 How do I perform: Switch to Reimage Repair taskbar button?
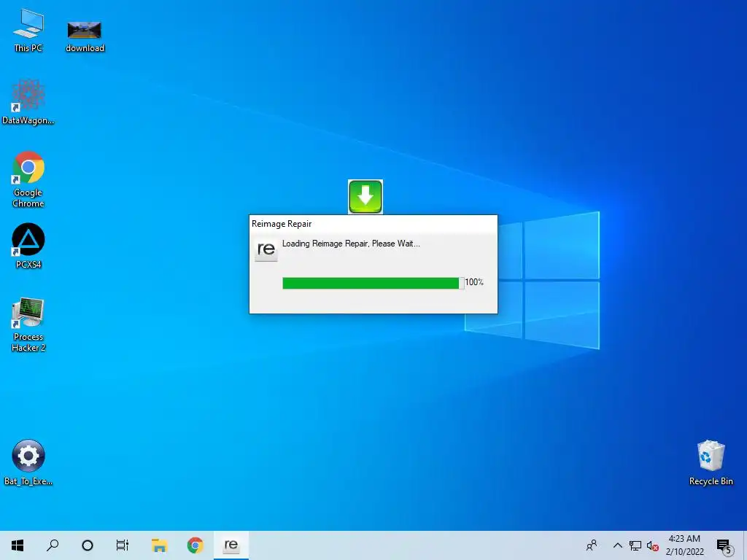pyautogui.click(x=231, y=545)
